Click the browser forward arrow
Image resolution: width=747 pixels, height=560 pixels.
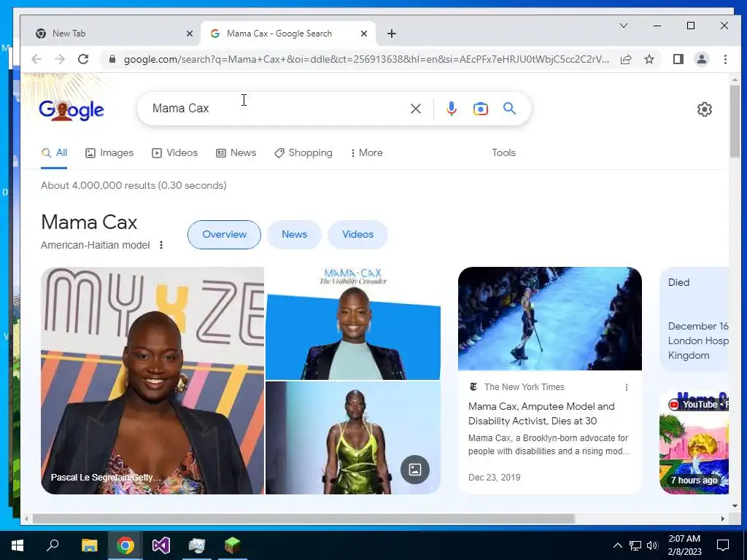[60, 59]
